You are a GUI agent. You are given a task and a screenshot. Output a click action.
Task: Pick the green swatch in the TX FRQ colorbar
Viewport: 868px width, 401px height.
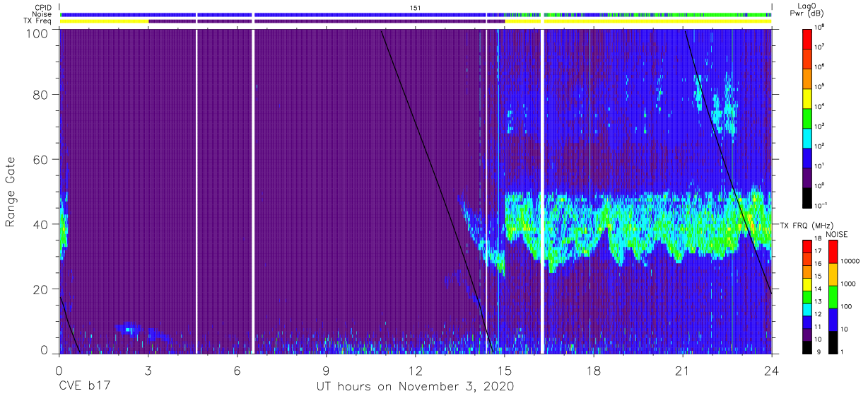809,296
